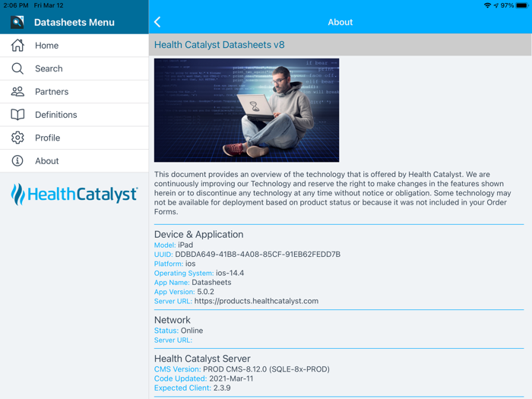
Task: Click the https://products.healthcatalyst.com server URL
Action: (x=257, y=301)
